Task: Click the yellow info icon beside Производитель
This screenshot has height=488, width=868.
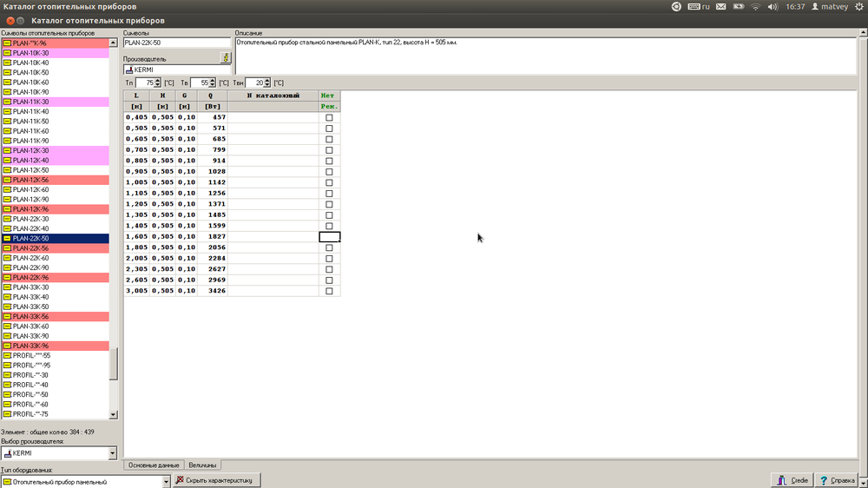Action: [x=226, y=57]
